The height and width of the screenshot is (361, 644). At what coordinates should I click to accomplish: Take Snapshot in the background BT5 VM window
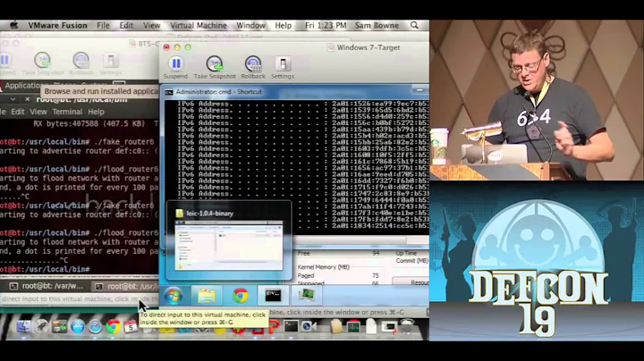43,63
